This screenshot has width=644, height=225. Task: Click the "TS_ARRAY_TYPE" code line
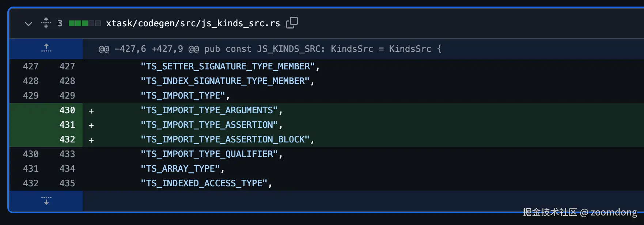pyautogui.click(x=182, y=169)
